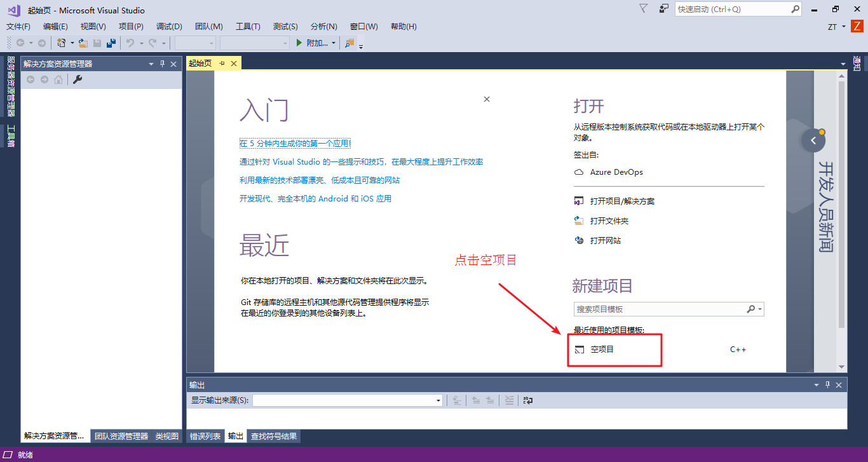Switch to the 类视图 tab
Image resolution: width=868 pixels, height=462 pixels.
(167, 436)
